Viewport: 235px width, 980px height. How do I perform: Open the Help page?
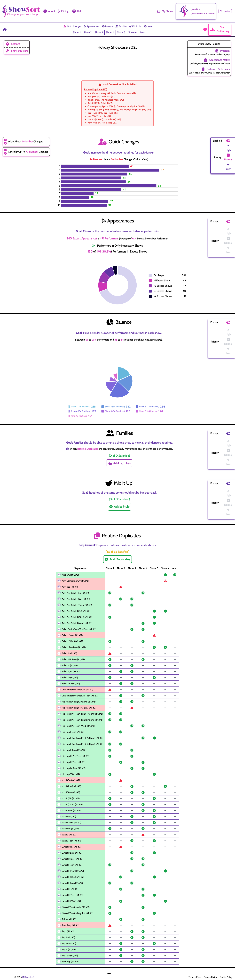[77, 11]
